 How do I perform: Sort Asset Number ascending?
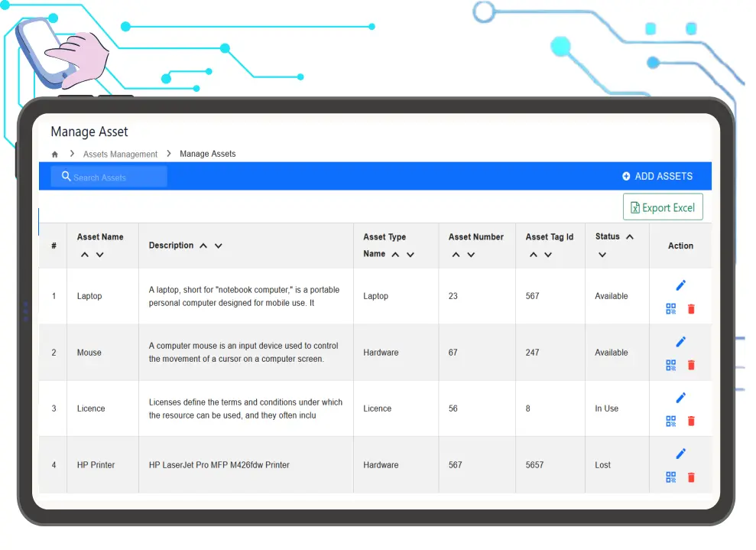click(x=456, y=254)
